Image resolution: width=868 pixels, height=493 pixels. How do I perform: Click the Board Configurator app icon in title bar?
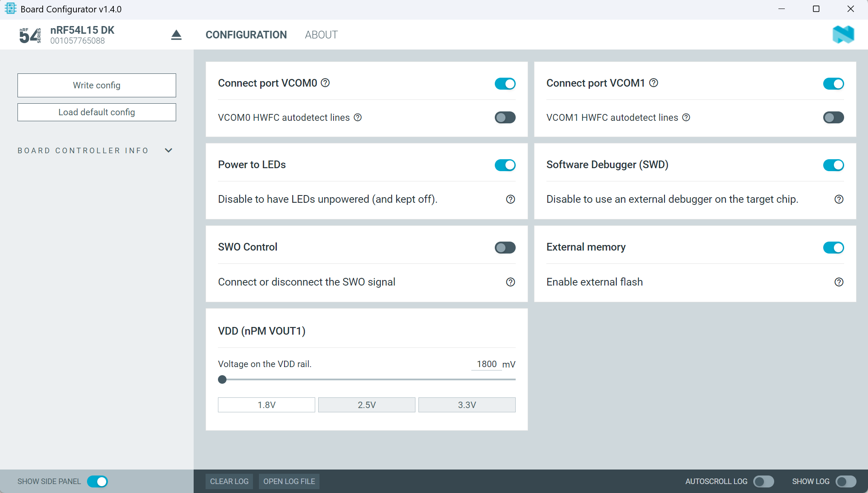pos(10,9)
